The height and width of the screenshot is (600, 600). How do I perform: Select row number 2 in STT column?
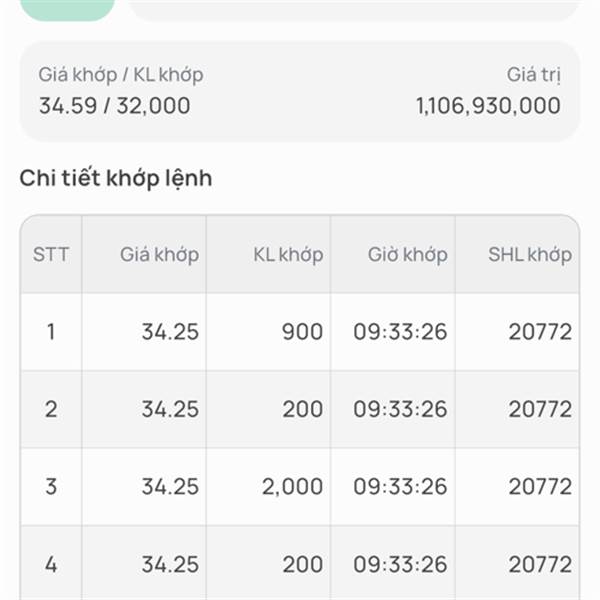(x=51, y=409)
